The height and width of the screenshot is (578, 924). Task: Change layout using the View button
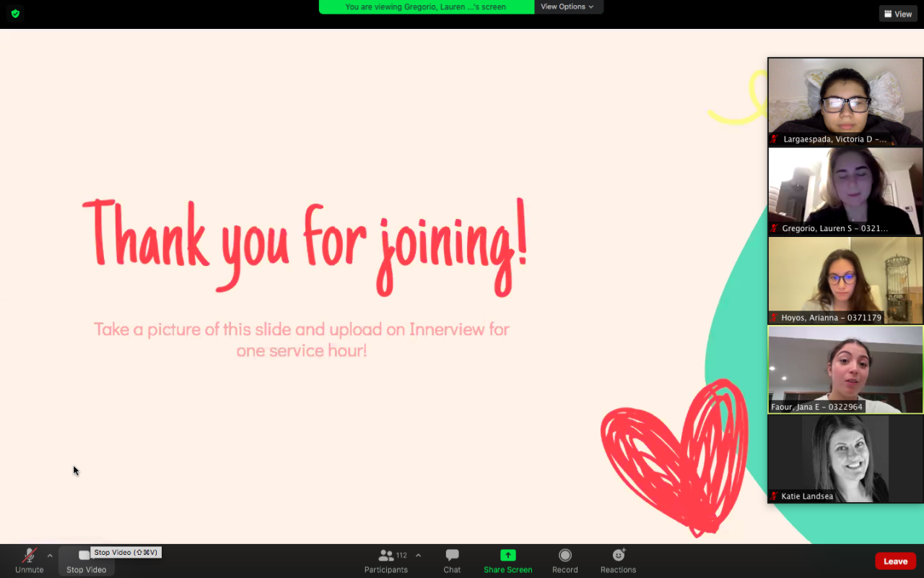tap(898, 14)
